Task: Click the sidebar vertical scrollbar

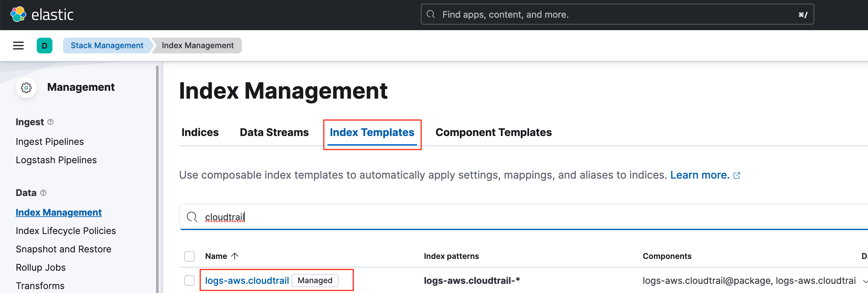Action: [x=157, y=179]
